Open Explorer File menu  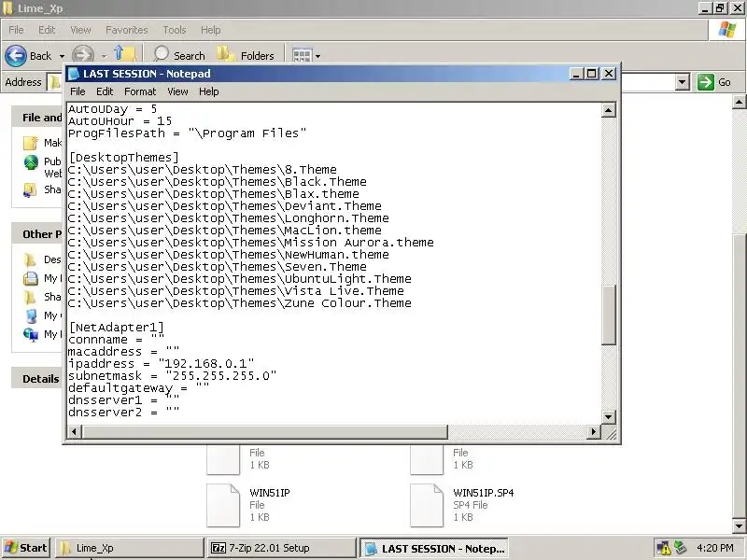point(16,30)
